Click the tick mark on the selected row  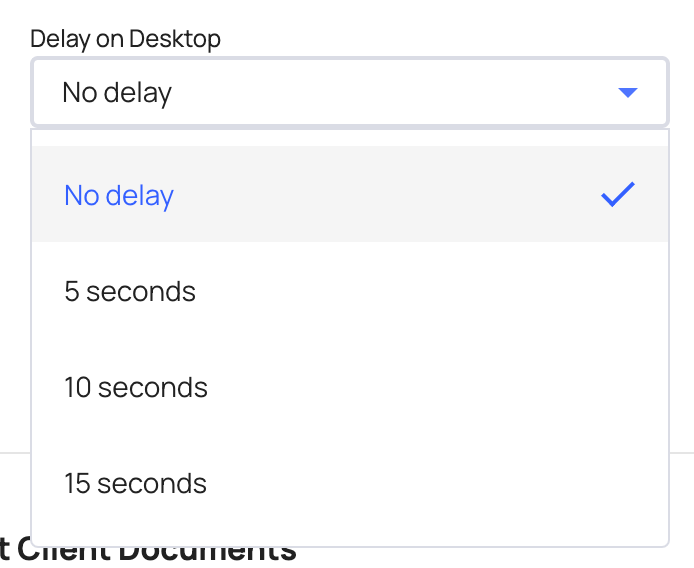618,195
